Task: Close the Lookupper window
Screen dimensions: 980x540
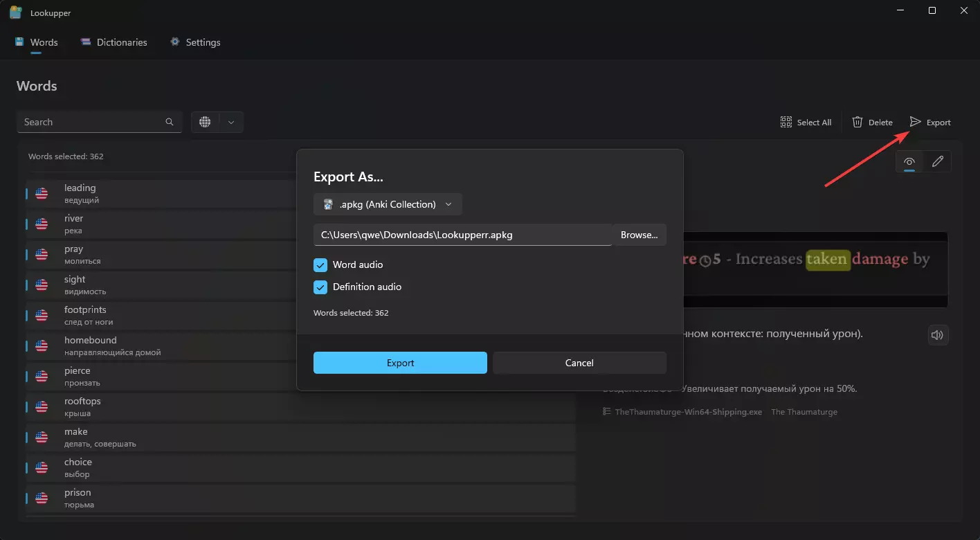Action: pyautogui.click(x=964, y=10)
